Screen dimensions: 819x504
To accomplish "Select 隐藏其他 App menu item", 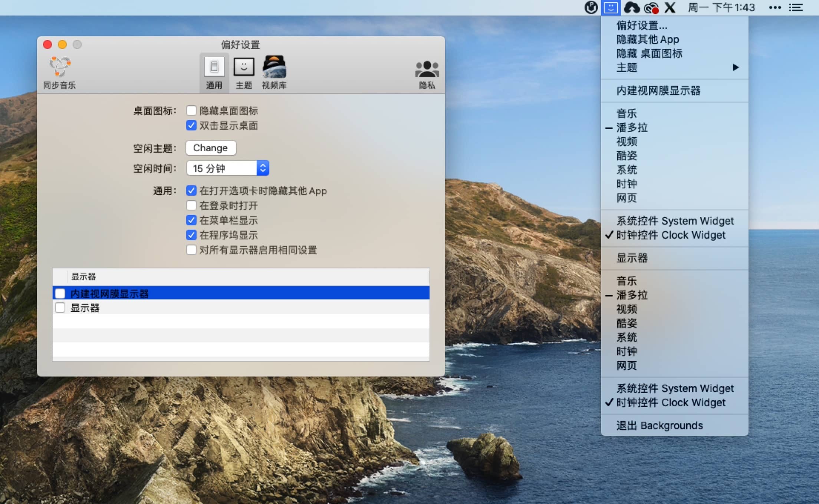I will tap(648, 39).
